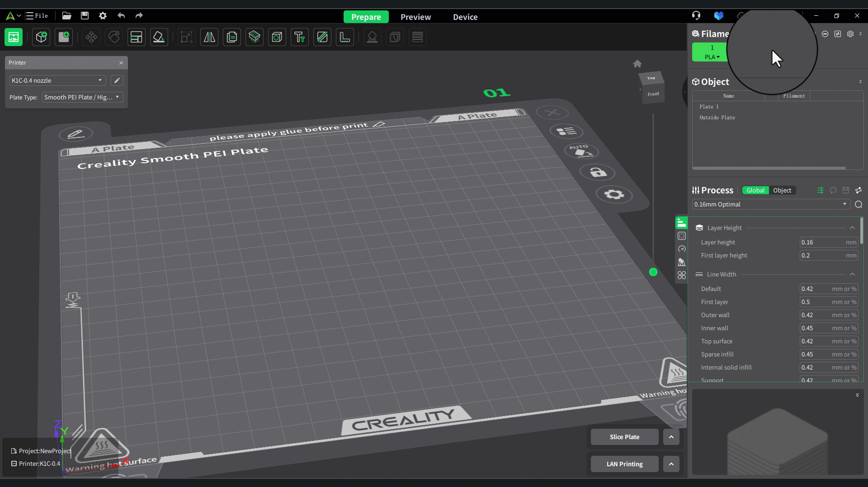
Task: Open the Text embossing tool
Action: (299, 37)
